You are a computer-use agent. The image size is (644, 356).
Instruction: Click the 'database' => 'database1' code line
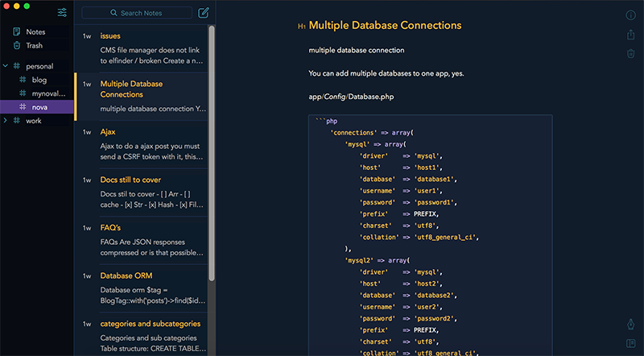[408, 180]
